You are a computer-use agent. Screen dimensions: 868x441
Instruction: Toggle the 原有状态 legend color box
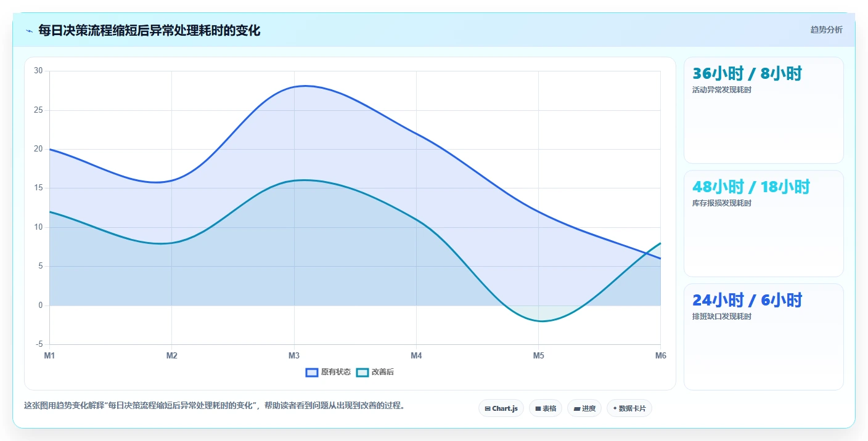coord(312,372)
